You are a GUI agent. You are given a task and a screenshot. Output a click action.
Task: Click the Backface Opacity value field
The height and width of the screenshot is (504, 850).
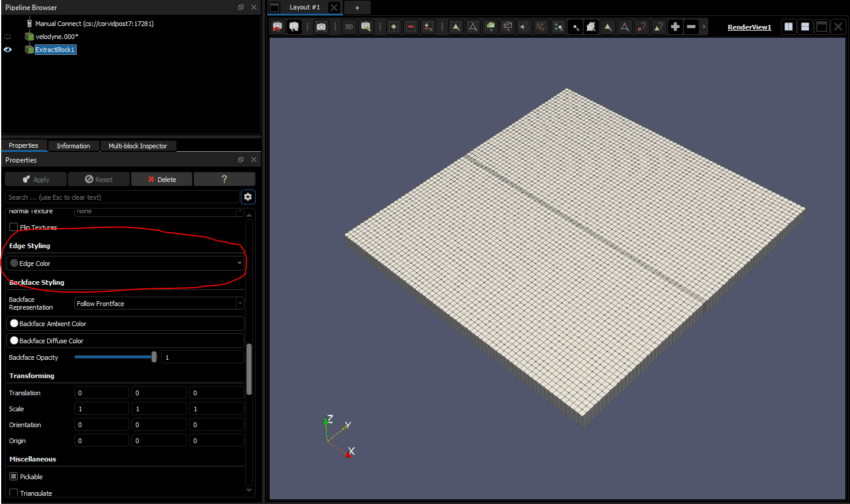click(x=203, y=357)
